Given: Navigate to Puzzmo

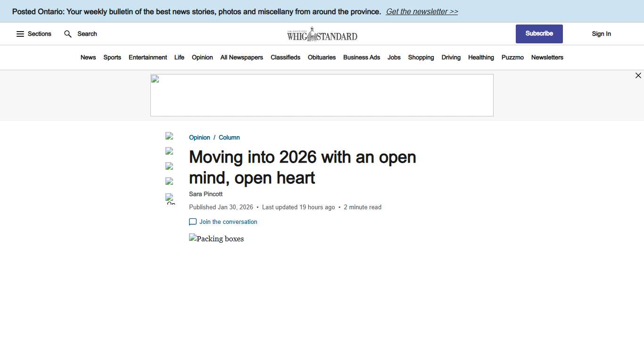Looking at the screenshot, I should (512, 57).
